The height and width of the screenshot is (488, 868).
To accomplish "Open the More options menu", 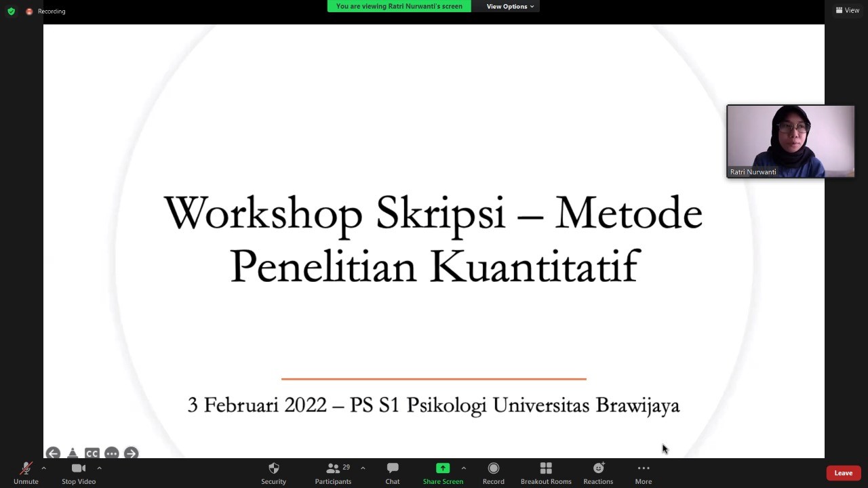I will pyautogui.click(x=644, y=473).
